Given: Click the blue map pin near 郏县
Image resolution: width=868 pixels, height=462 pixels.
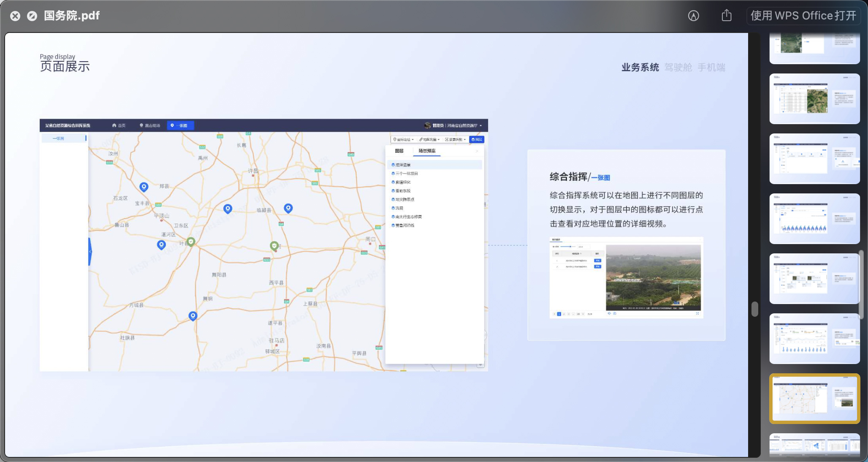Looking at the screenshot, I should point(144,187).
